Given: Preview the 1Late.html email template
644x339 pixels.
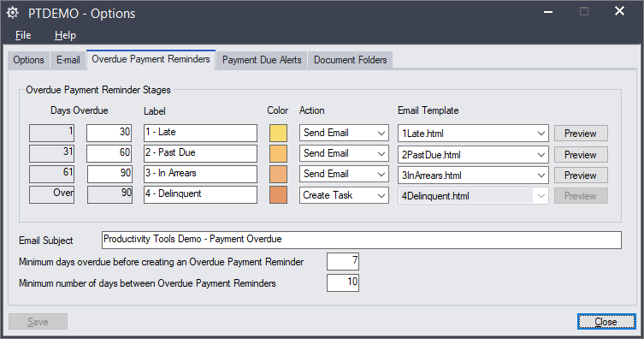Looking at the screenshot, I should coord(581,134).
